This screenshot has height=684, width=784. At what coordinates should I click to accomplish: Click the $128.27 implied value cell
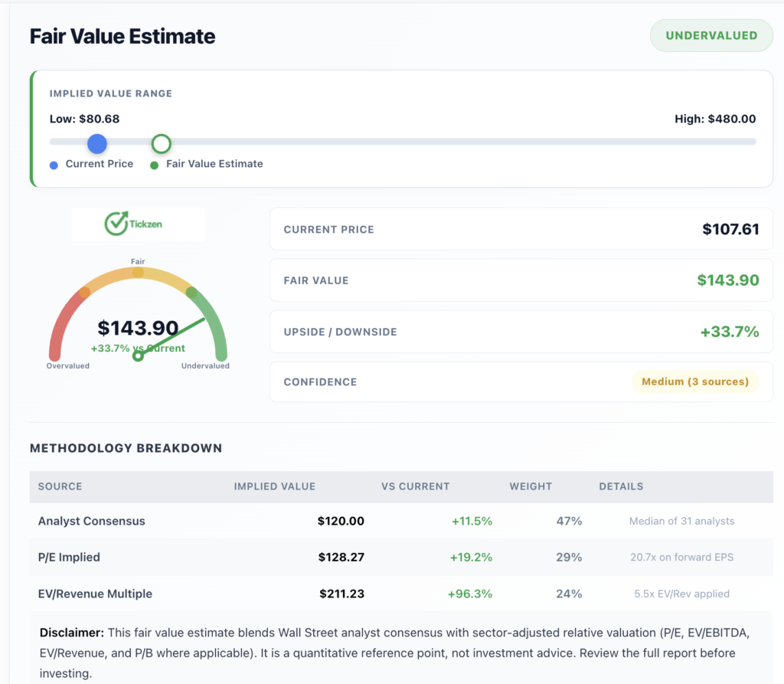coord(341,557)
